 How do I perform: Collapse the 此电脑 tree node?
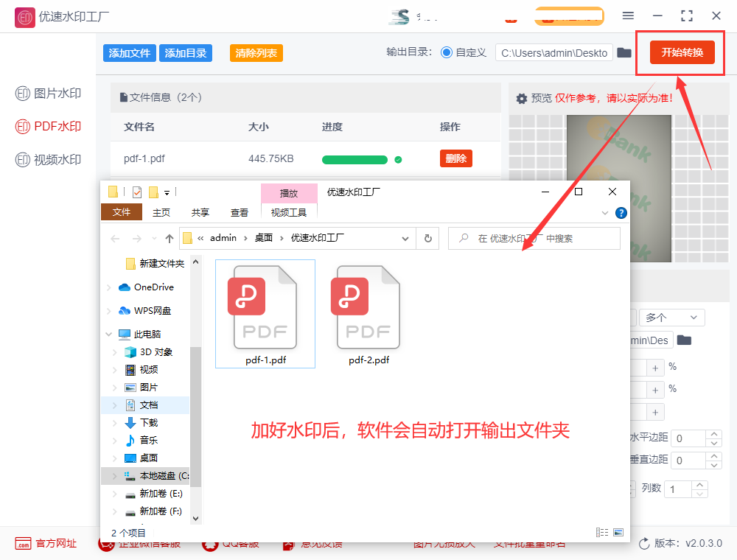pos(109,334)
